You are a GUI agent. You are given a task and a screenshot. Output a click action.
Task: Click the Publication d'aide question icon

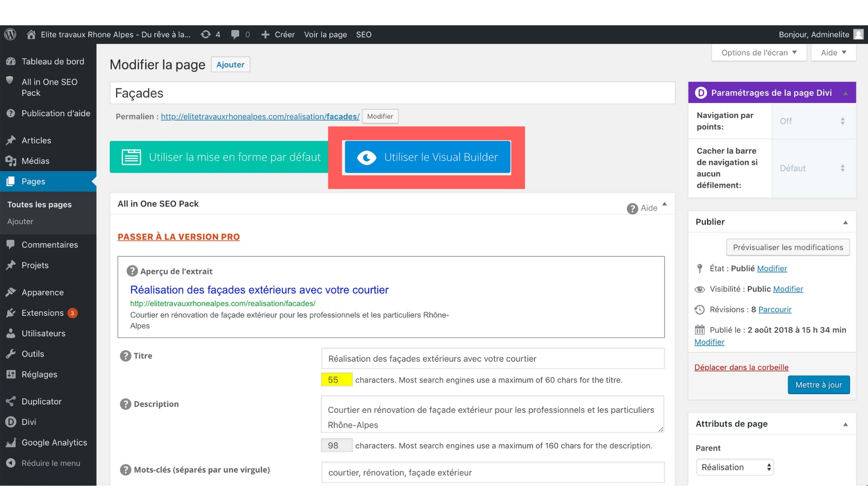pyautogui.click(x=11, y=113)
